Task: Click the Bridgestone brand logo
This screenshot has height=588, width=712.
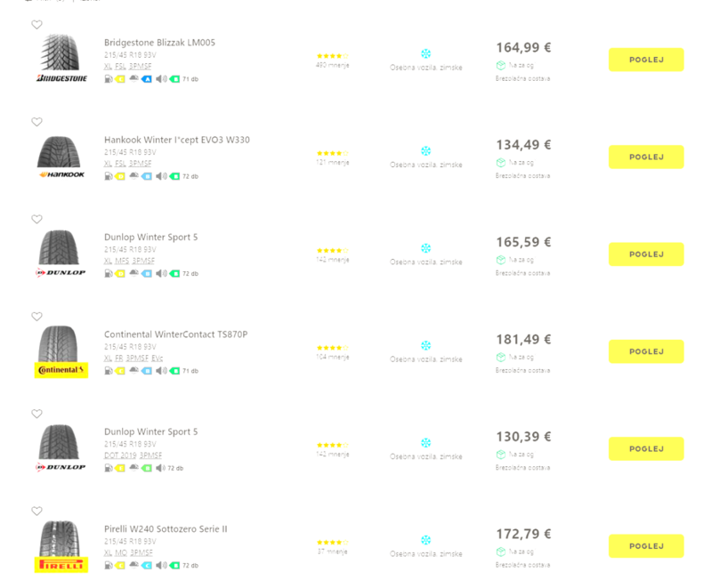Action: tap(61, 78)
